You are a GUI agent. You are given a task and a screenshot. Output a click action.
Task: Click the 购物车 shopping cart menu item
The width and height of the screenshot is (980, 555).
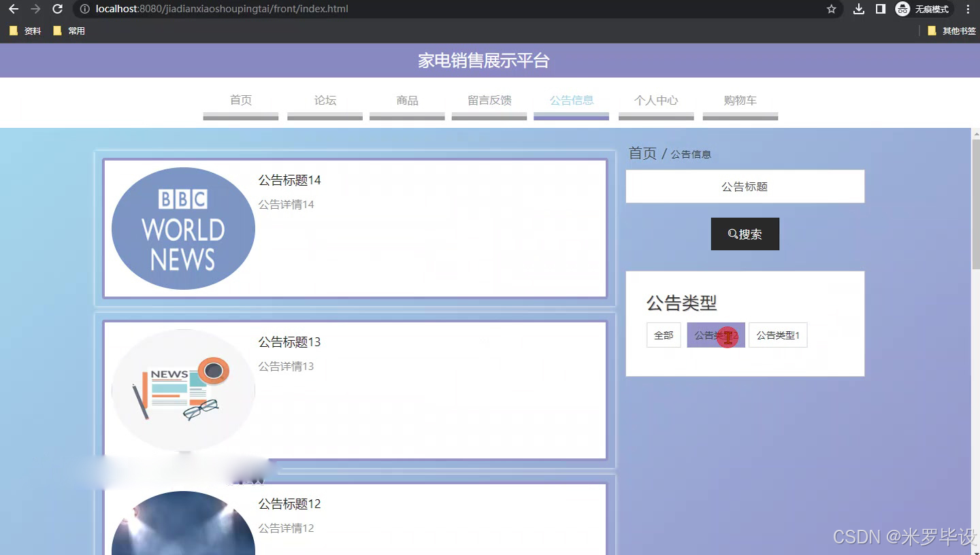(740, 100)
